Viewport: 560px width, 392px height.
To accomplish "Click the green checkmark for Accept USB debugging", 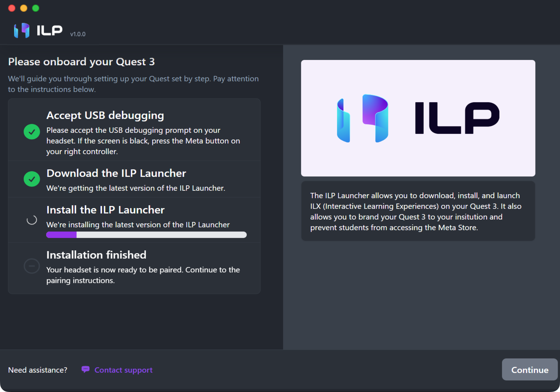I will click(x=32, y=132).
